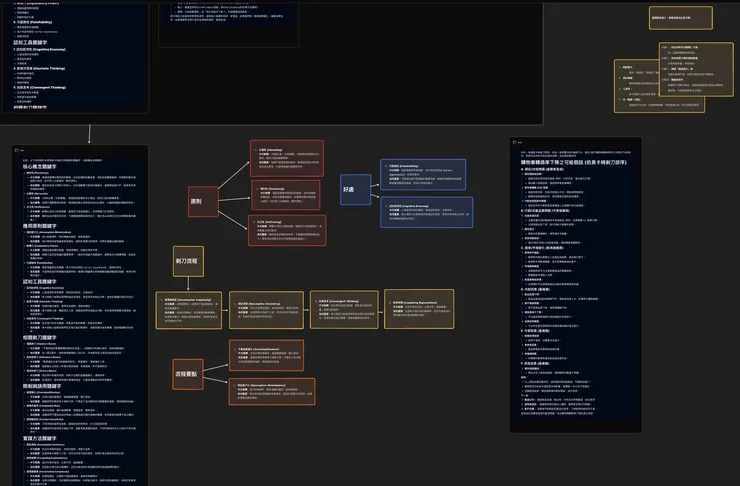Select the orange 流程要點 card
Viewport: 740px width, 486px height.
(188, 374)
